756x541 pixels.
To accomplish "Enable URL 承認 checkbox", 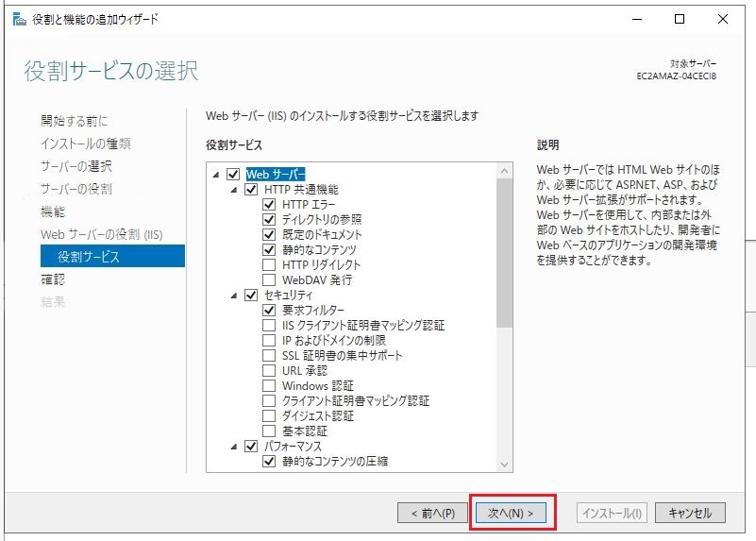I will click(x=269, y=370).
